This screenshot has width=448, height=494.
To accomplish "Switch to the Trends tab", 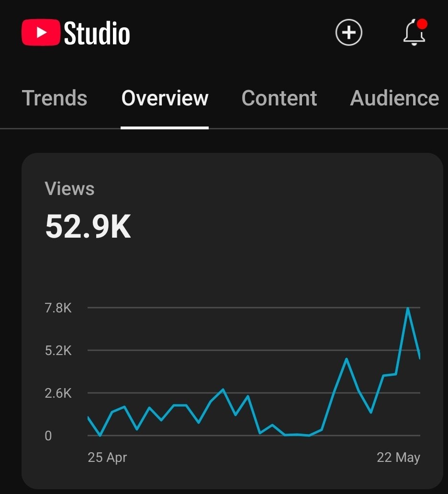I will (55, 98).
